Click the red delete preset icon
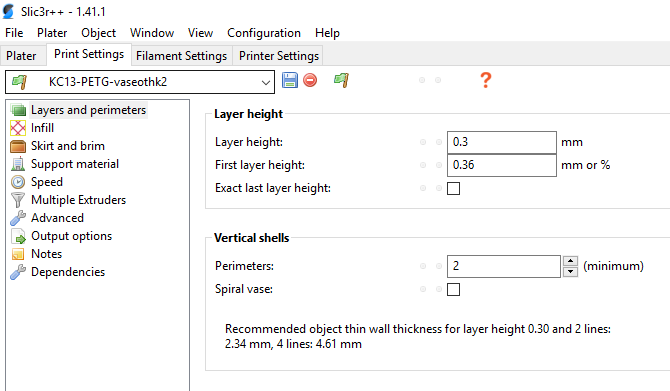Screen dimensions: 670x391 (310, 80)
